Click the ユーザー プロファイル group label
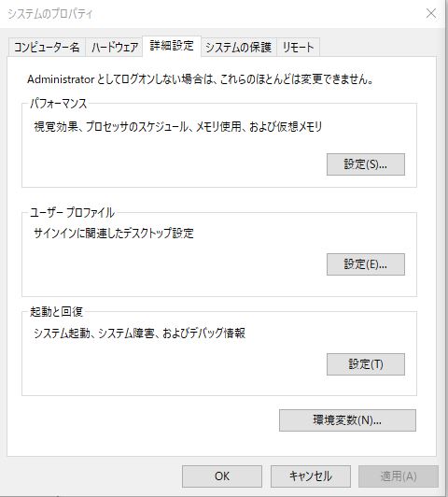Viewport: 448px width, 497px height. point(72,213)
